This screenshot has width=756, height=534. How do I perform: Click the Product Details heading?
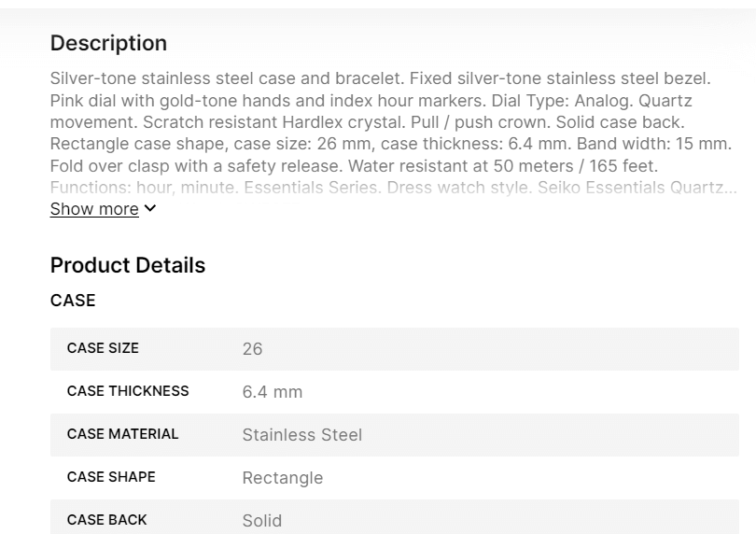coord(128,265)
